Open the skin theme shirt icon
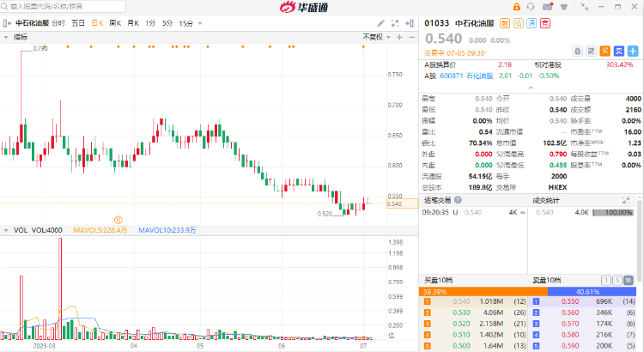644x352 pixels. click(x=564, y=7)
